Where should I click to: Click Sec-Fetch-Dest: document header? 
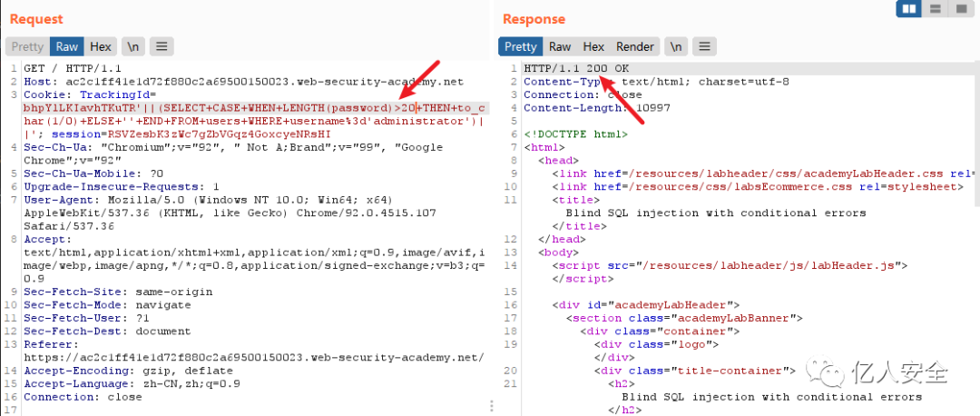[107, 331]
